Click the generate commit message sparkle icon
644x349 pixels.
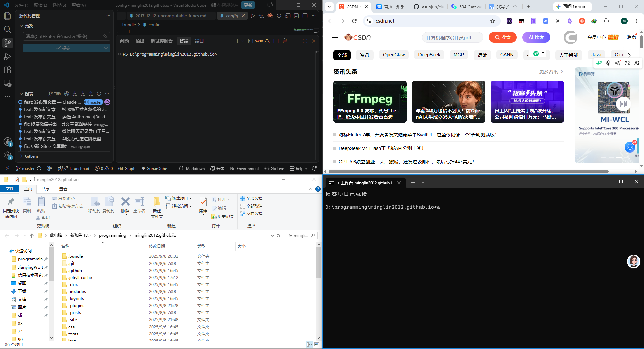point(105,36)
